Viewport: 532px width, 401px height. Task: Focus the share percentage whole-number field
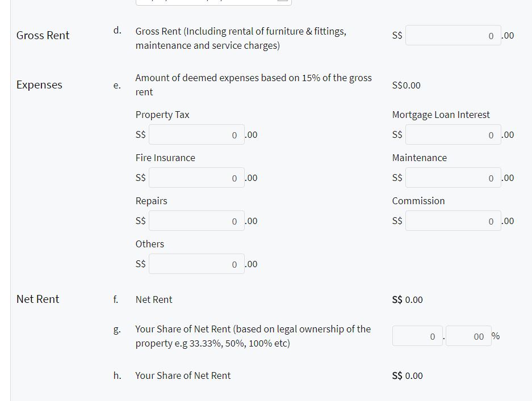tap(417, 336)
